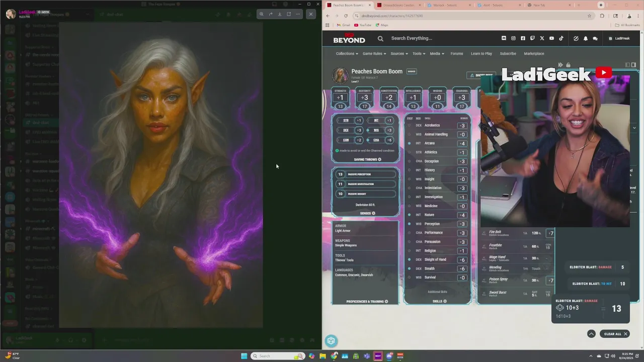Open image in browser from Discord viewer
Screen dimensions: 644x362
[289, 14]
